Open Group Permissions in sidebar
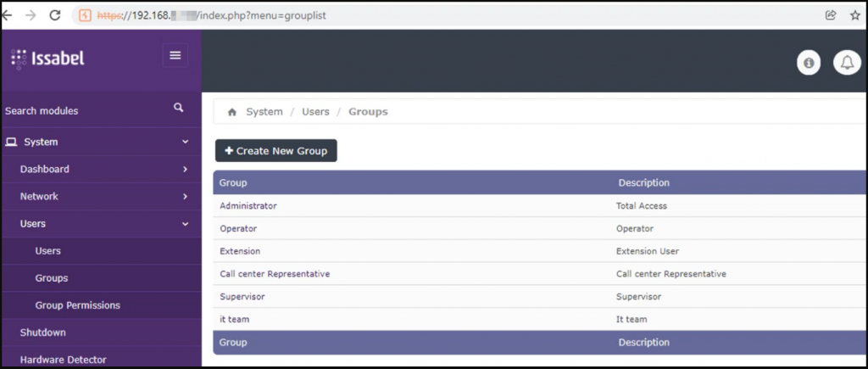Viewport: 868px width, 369px height. tap(77, 305)
